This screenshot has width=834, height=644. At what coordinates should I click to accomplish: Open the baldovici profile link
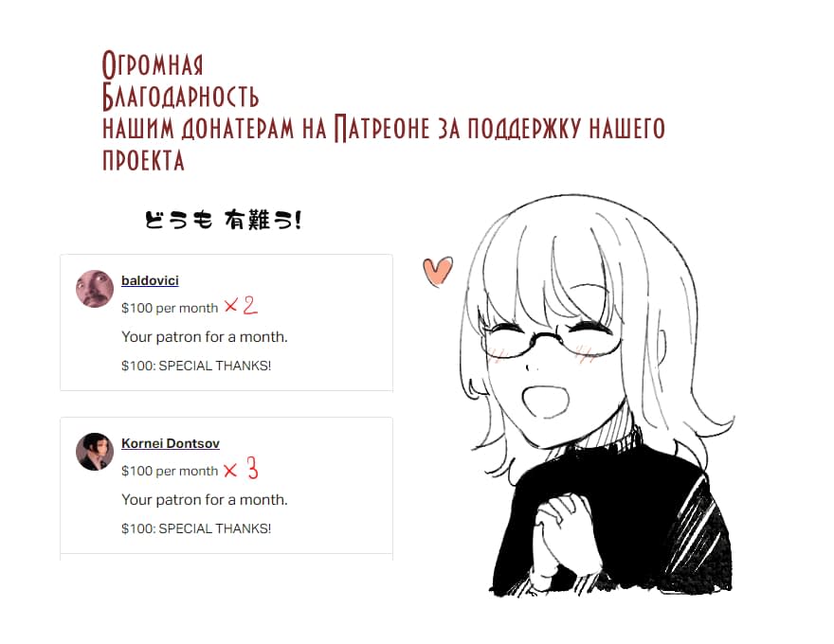tap(150, 280)
